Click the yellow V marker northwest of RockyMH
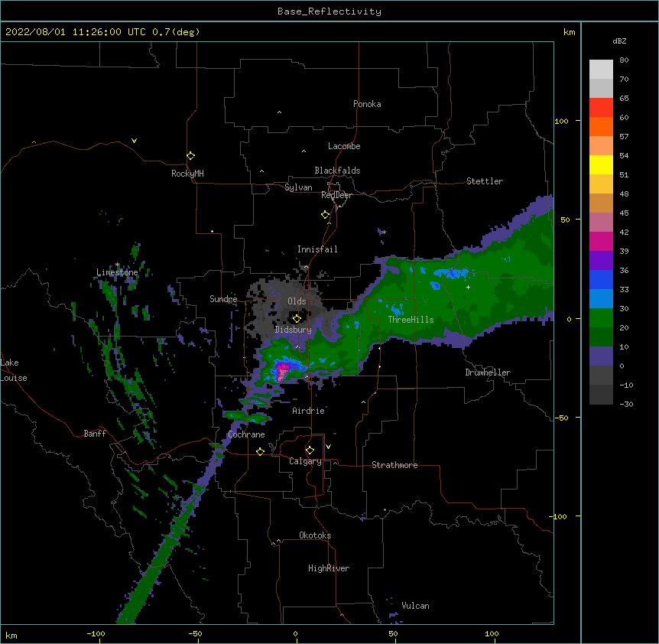The width and height of the screenshot is (659, 644). click(x=134, y=141)
